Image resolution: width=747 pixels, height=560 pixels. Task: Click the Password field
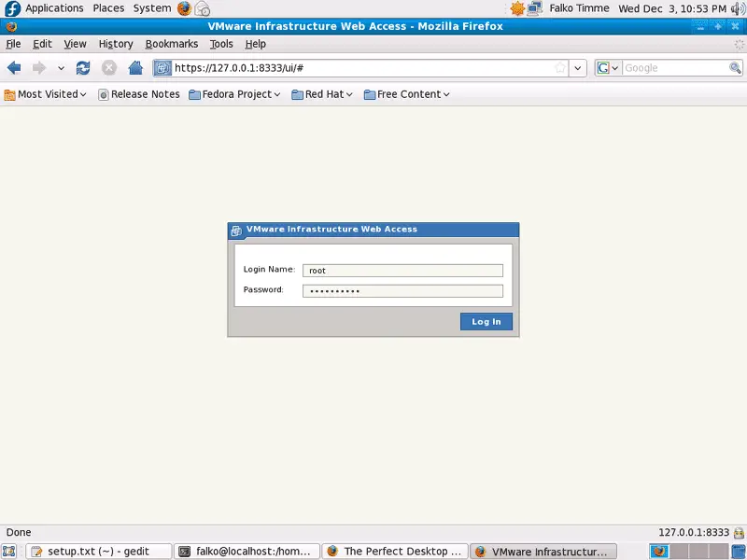coord(402,291)
